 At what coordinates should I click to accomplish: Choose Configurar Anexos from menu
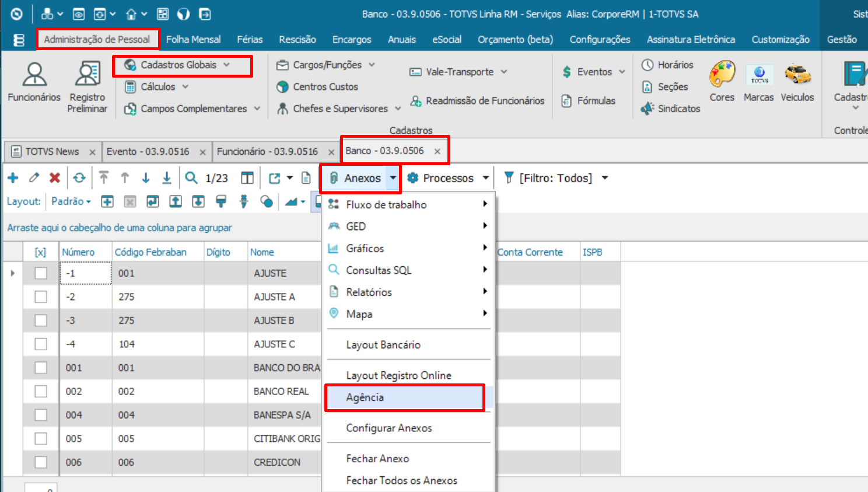point(408,428)
